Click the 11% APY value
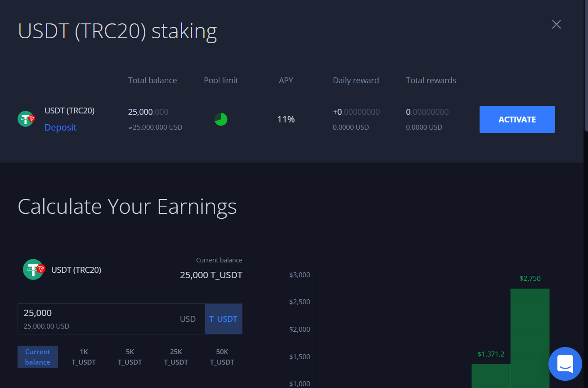588x388 pixels. pyautogui.click(x=286, y=119)
